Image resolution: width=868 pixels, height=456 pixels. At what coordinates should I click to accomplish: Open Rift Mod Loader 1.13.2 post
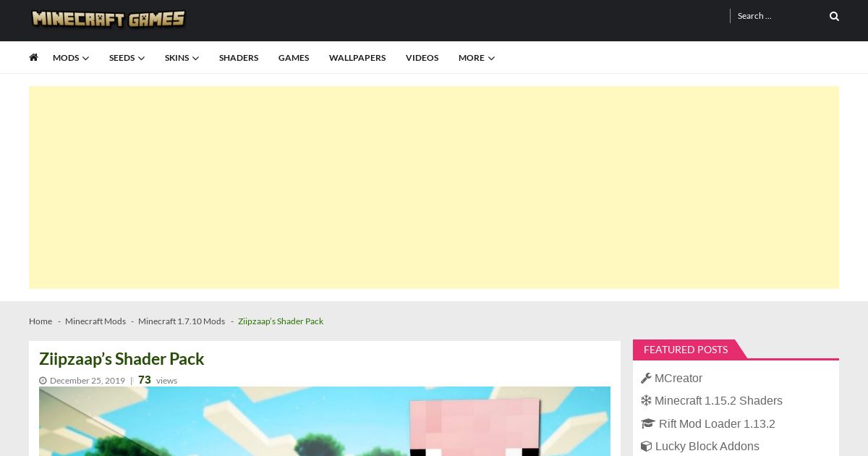[x=717, y=424]
